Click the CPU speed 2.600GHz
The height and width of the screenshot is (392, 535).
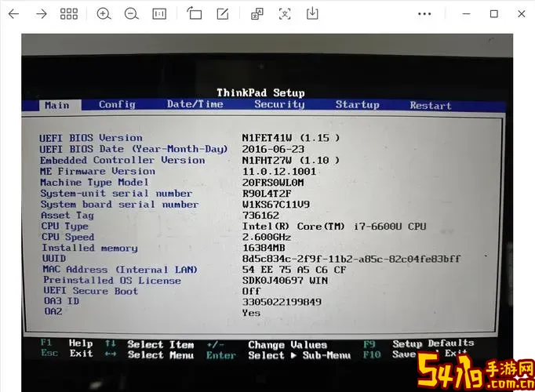(x=267, y=238)
